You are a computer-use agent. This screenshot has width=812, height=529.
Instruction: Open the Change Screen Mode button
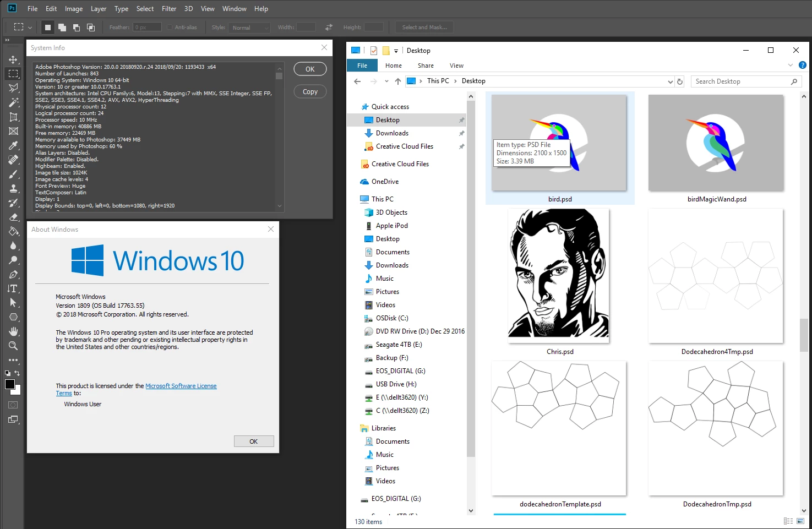13,419
